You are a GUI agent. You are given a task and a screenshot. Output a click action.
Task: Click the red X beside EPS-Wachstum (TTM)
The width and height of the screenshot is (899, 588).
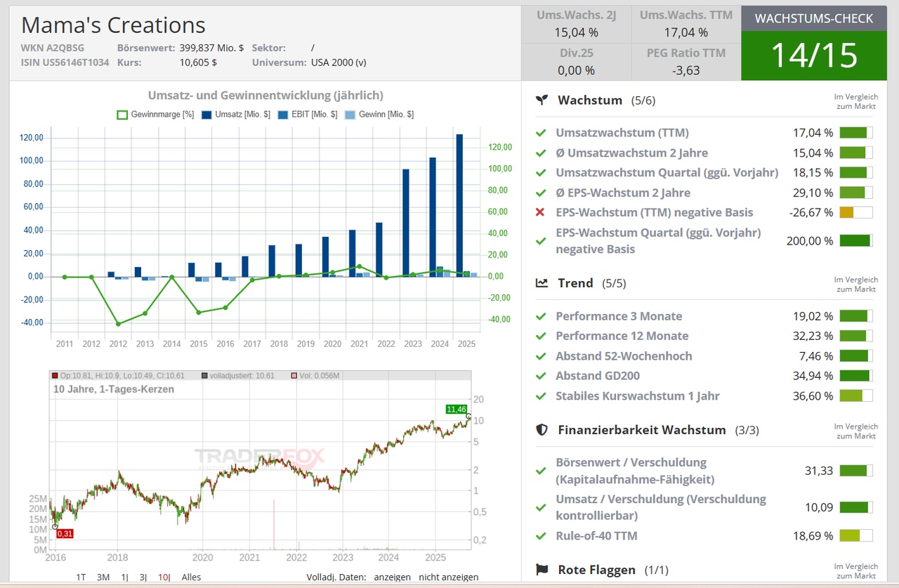540,212
